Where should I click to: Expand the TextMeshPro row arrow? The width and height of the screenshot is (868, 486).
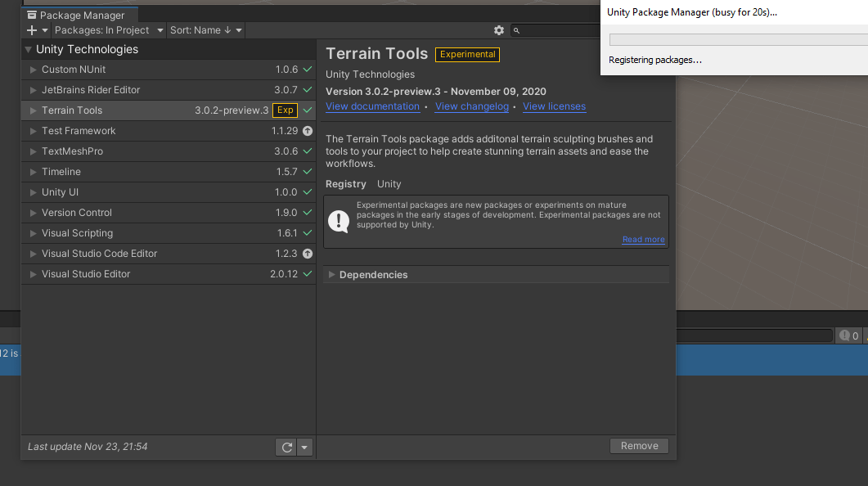(34, 151)
